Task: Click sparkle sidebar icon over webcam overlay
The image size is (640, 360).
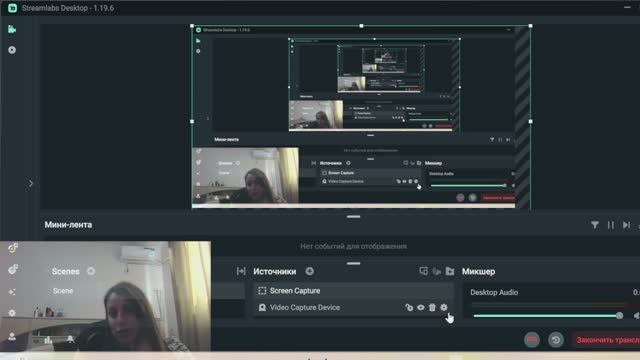Action: pos(12,292)
